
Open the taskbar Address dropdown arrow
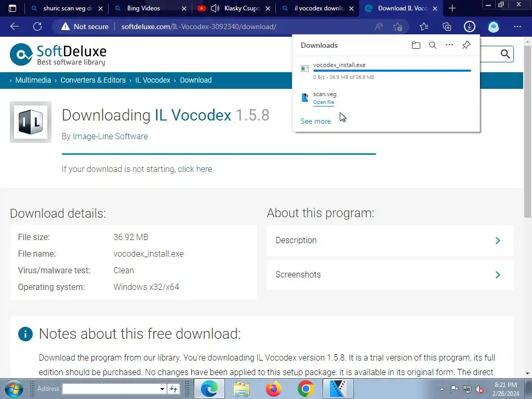(162, 389)
